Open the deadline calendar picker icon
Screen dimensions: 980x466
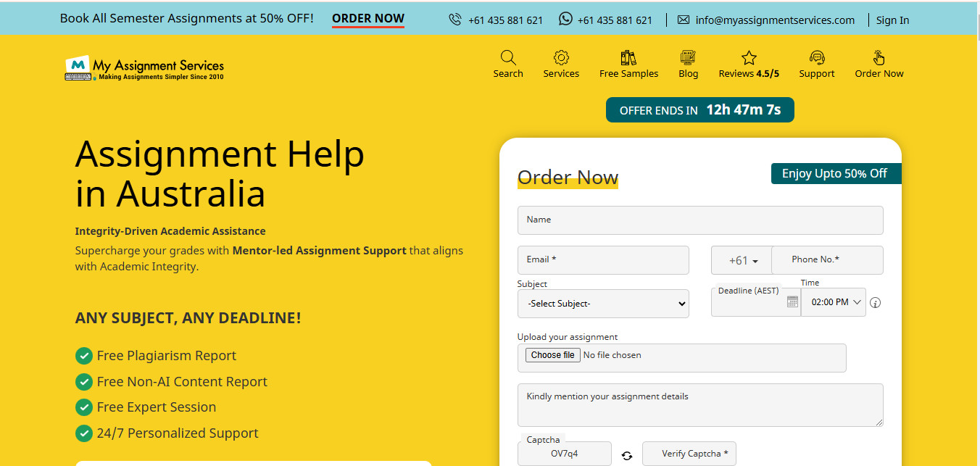(792, 302)
